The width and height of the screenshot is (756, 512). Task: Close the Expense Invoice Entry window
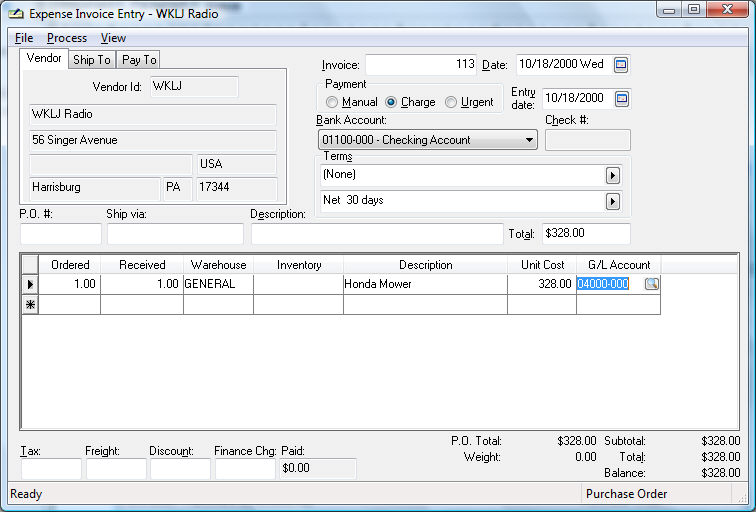(x=727, y=10)
